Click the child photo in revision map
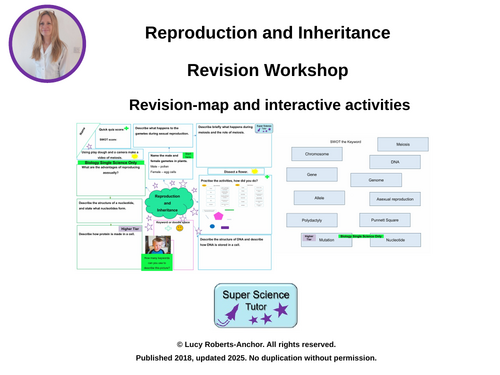Screen dimensions: 500x375 [x=158, y=245]
